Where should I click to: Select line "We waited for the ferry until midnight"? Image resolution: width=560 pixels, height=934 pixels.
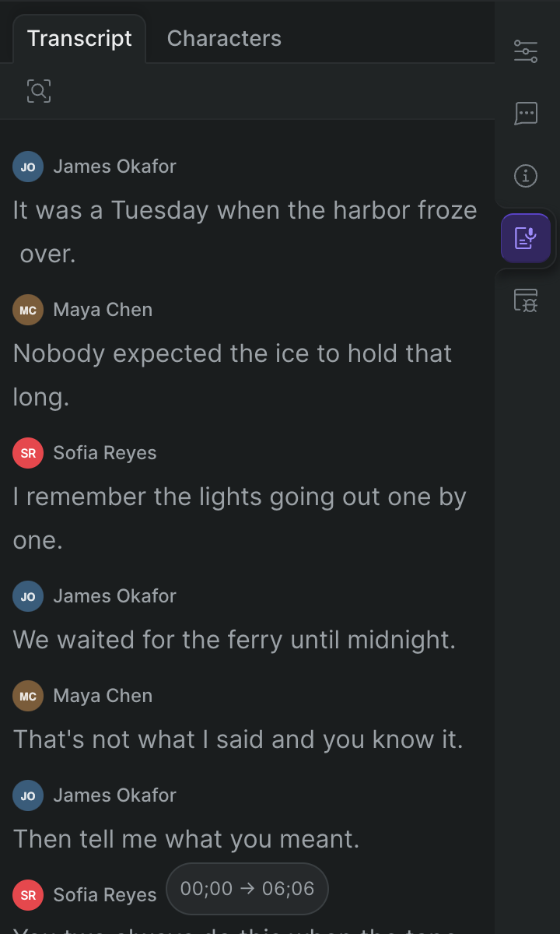pos(234,640)
